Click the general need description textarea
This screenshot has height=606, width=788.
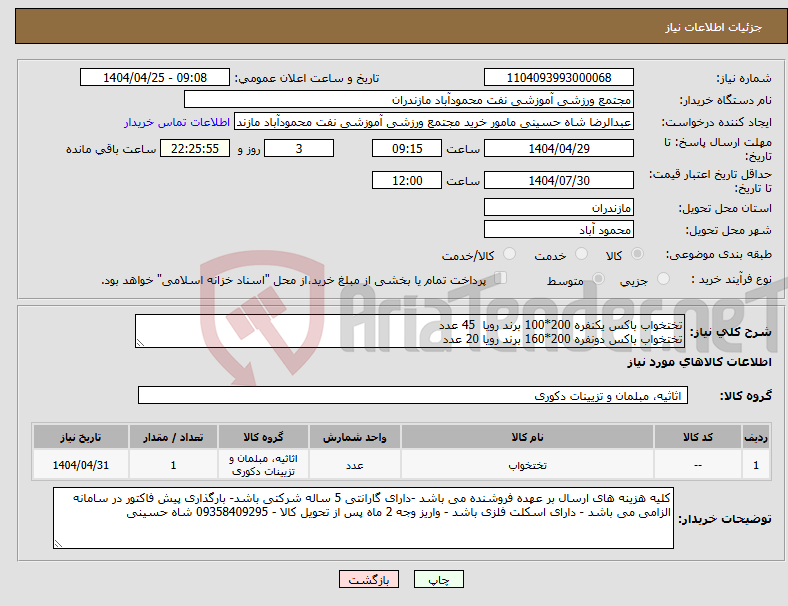click(x=410, y=331)
